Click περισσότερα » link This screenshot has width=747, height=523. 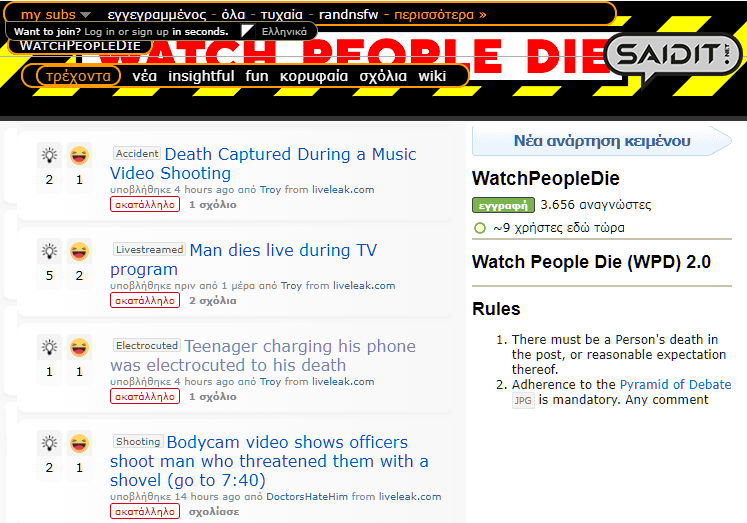(x=440, y=14)
